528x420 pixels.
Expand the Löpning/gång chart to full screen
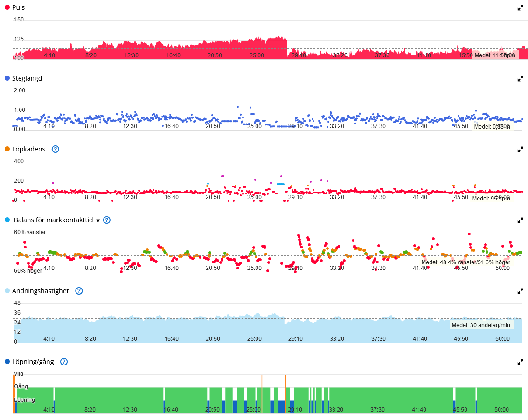tap(520, 362)
